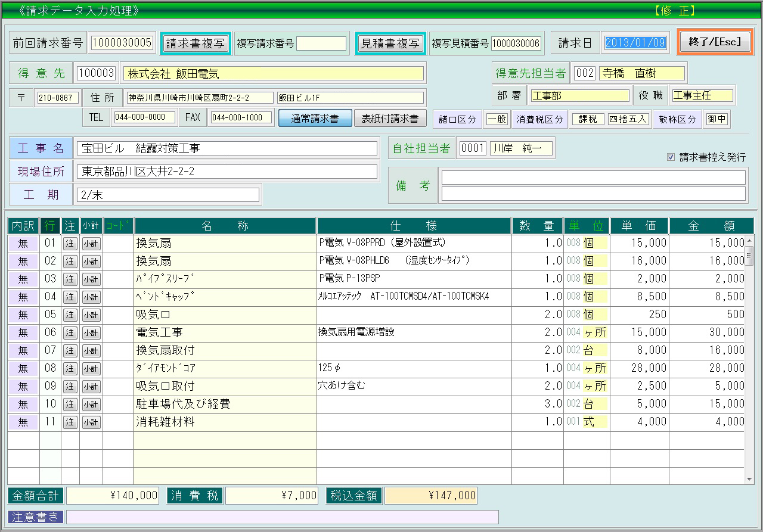The width and height of the screenshot is (763, 532).
Task: Close the form with 終了/[Esc]
Action: [x=715, y=42]
